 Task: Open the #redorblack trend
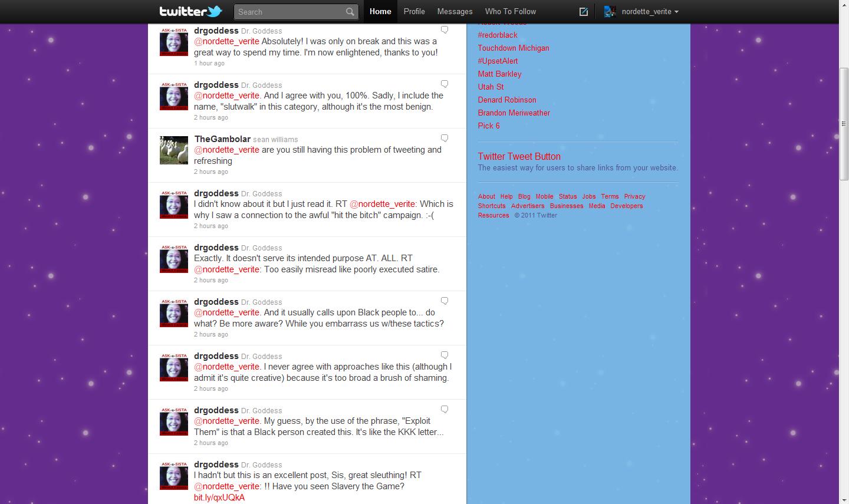[x=498, y=35]
